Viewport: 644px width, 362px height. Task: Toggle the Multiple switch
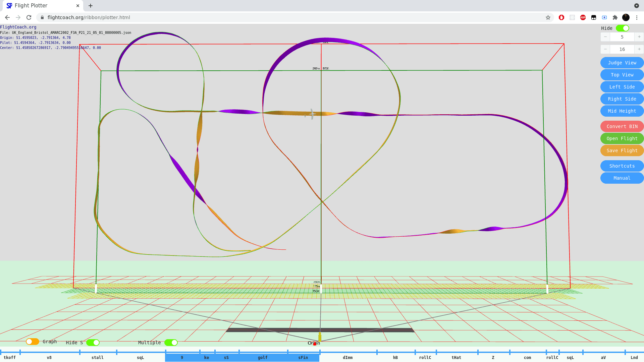171,343
